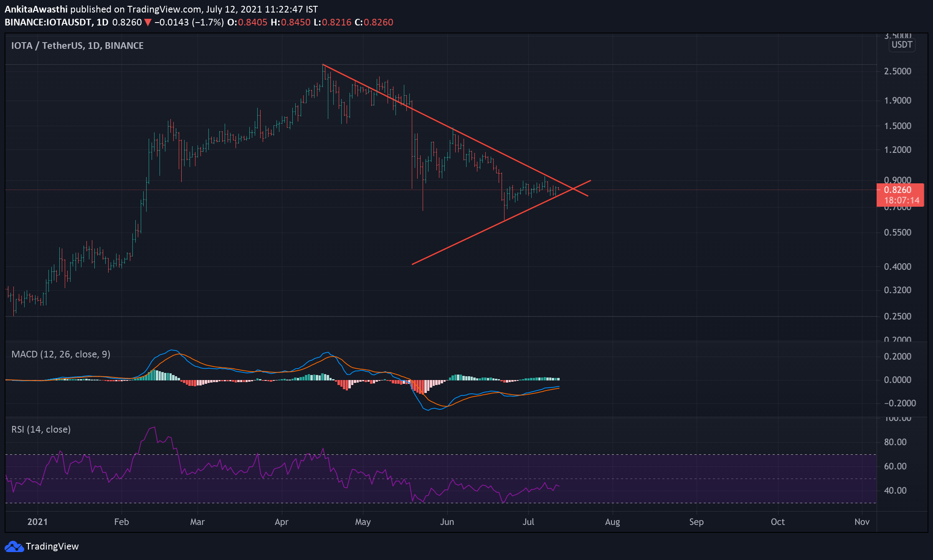The image size is (933, 560).
Task: Click the Aug time axis label
Action: coord(612,522)
